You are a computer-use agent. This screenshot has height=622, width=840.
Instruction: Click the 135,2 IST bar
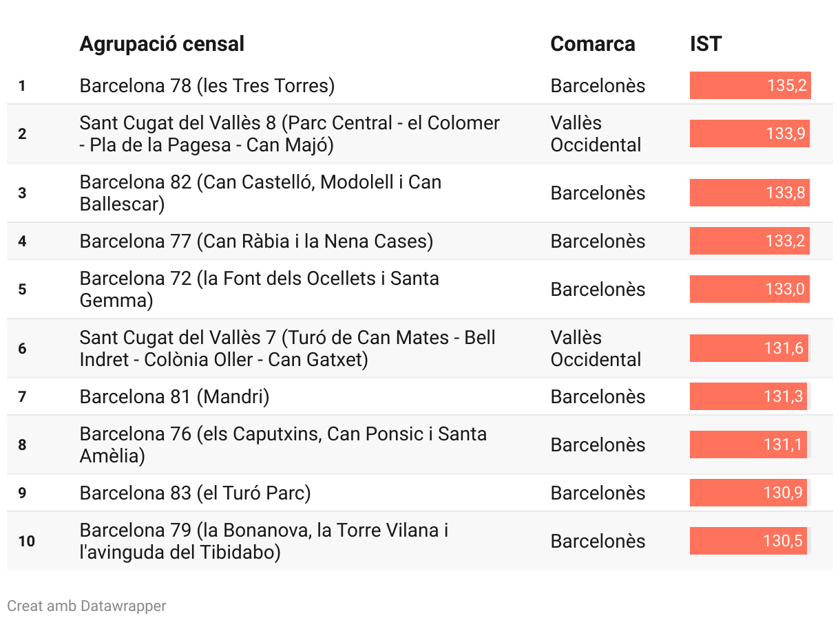point(750,86)
